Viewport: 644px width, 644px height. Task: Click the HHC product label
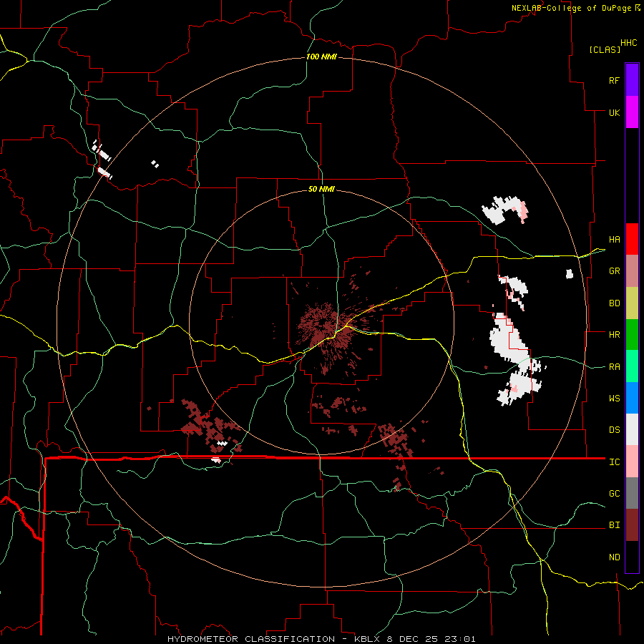point(628,43)
